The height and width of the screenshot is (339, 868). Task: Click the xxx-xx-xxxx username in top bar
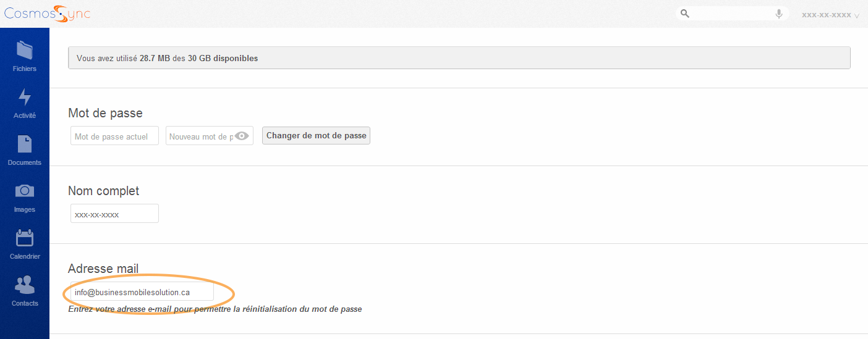click(826, 15)
